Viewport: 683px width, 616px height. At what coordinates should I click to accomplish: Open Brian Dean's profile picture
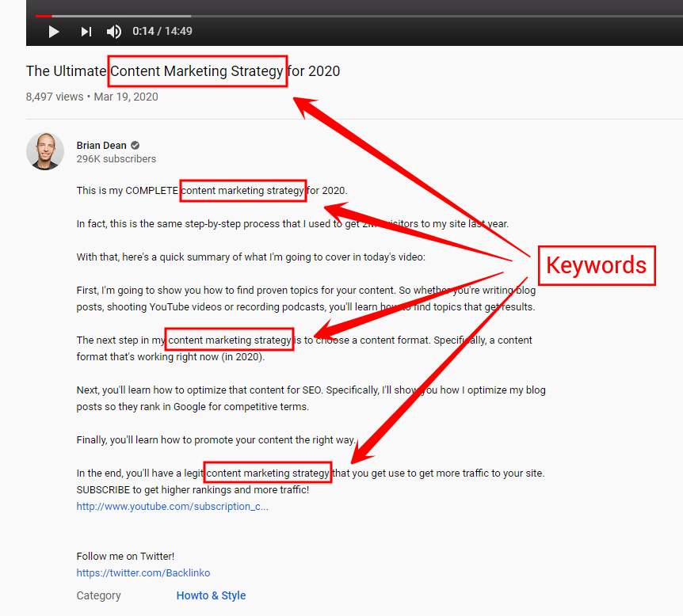(45, 150)
